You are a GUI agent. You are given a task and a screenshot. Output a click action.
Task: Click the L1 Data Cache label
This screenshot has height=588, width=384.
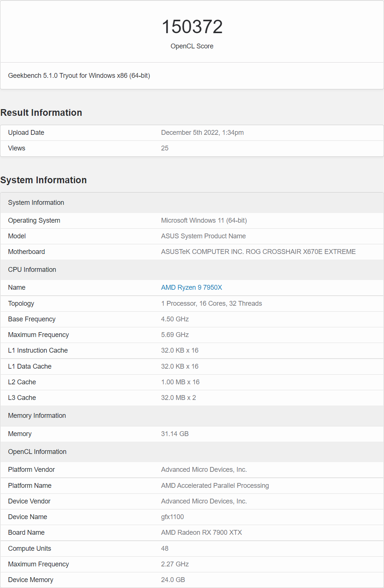pyautogui.click(x=30, y=366)
